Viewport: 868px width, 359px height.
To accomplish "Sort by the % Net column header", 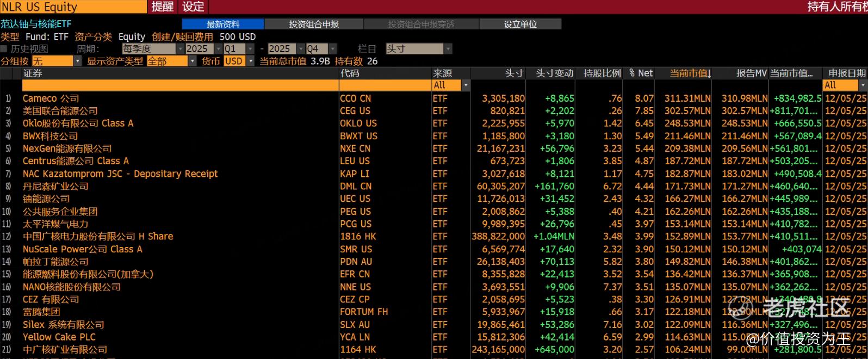I will [x=641, y=73].
